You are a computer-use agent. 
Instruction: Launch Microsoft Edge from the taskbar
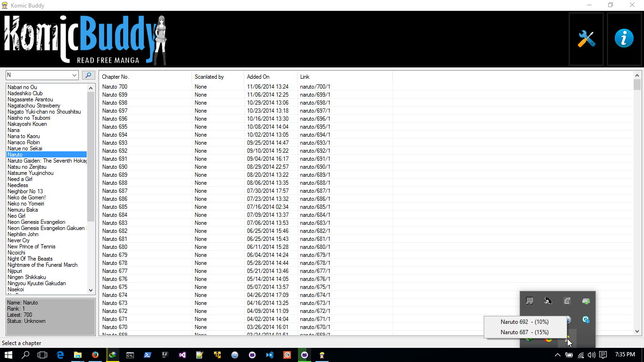60,355
